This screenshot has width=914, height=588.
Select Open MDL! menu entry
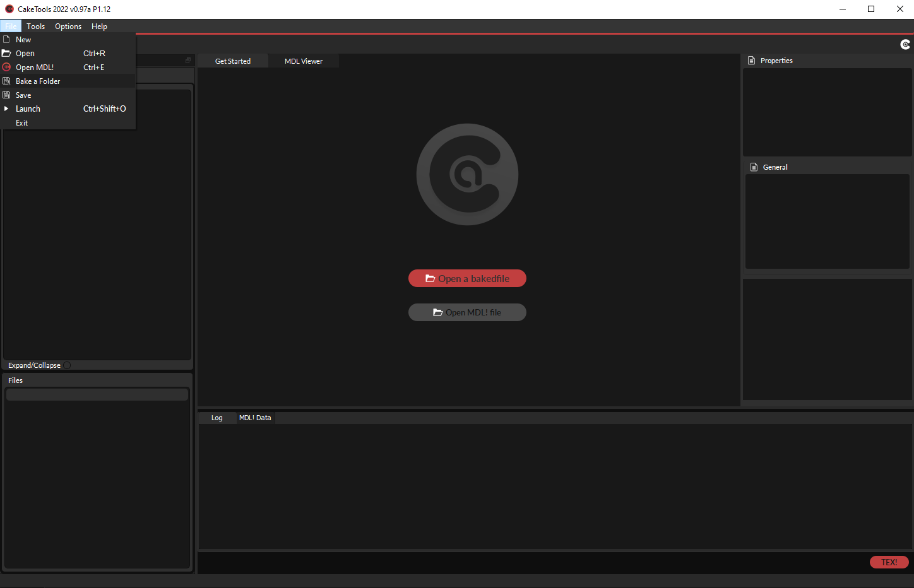(68, 68)
